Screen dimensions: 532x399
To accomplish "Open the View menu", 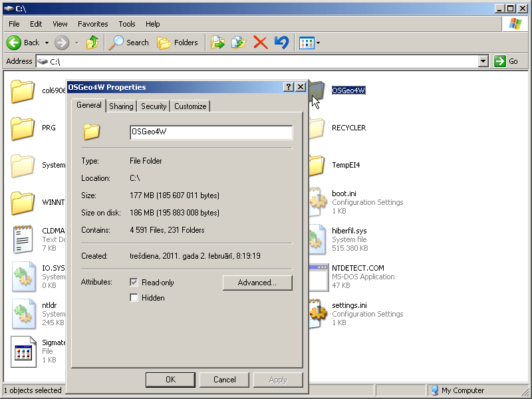I will [x=60, y=24].
